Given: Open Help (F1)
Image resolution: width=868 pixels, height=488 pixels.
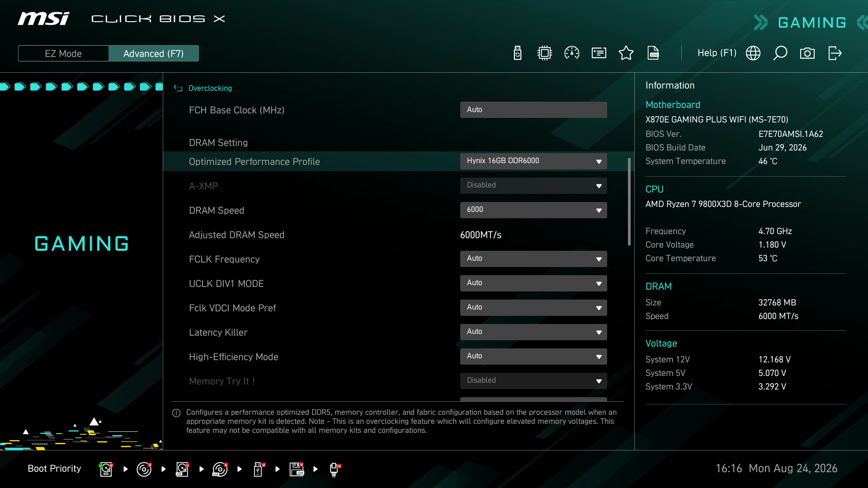Looking at the screenshot, I should click(x=717, y=53).
